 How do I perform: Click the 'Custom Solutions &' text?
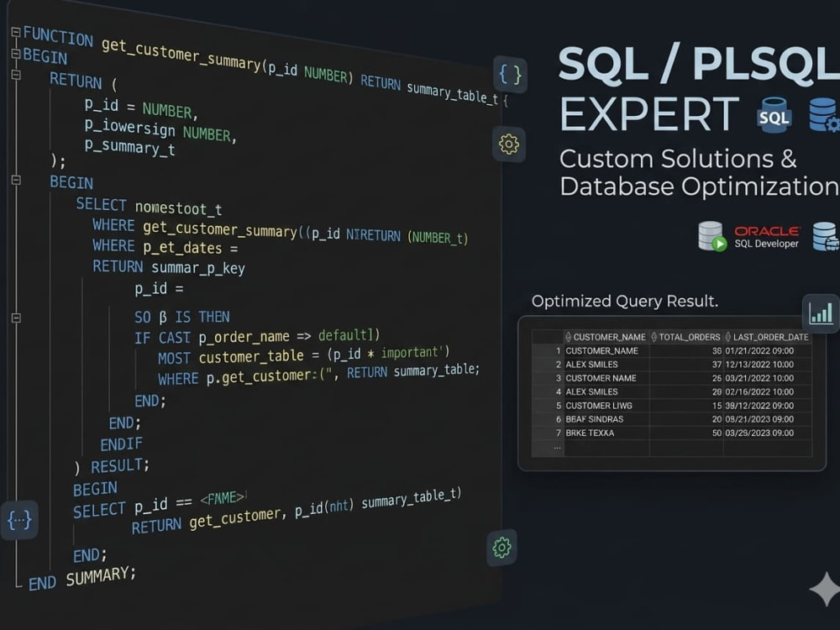tap(678, 159)
